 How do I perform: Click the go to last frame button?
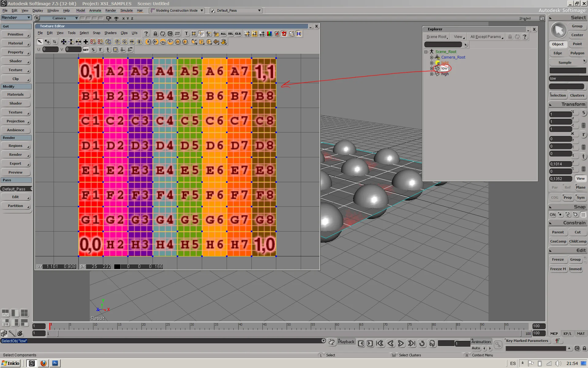(412, 343)
